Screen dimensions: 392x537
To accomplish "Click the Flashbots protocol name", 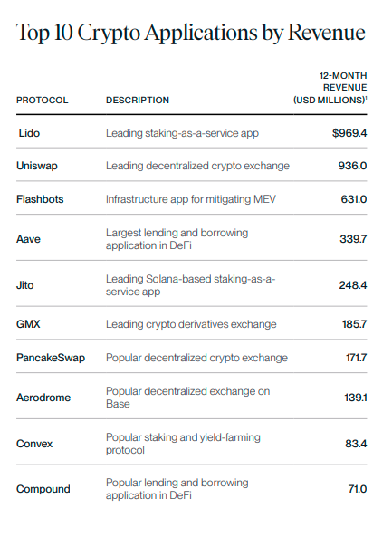I will (40, 199).
